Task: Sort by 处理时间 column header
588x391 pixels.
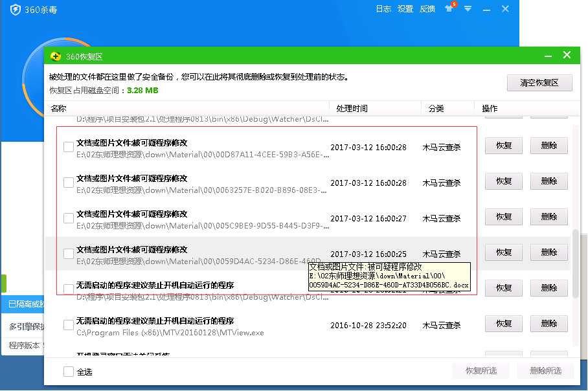Action: pyautogui.click(x=352, y=109)
